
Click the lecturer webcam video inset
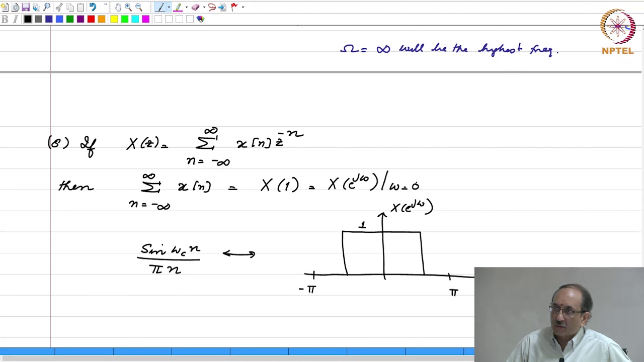(559, 314)
